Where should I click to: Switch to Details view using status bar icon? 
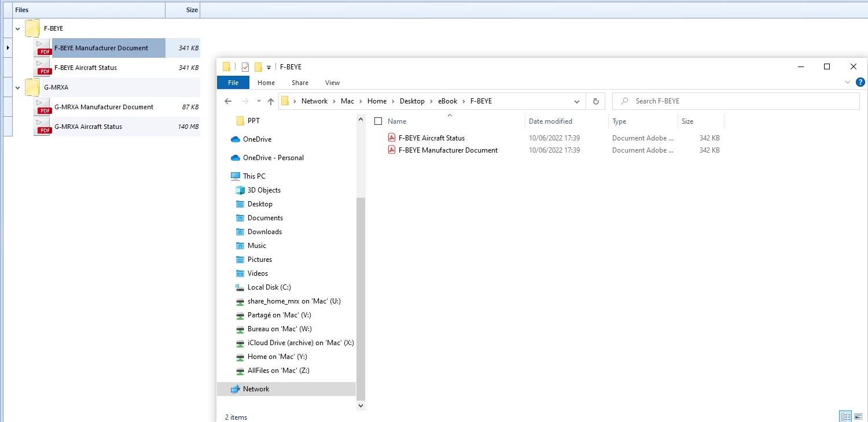pos(845,416)
